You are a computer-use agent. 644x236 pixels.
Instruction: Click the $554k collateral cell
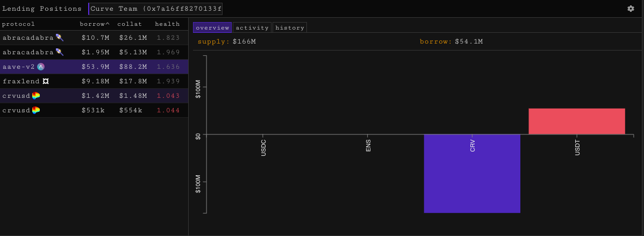(x=131, y=110)
